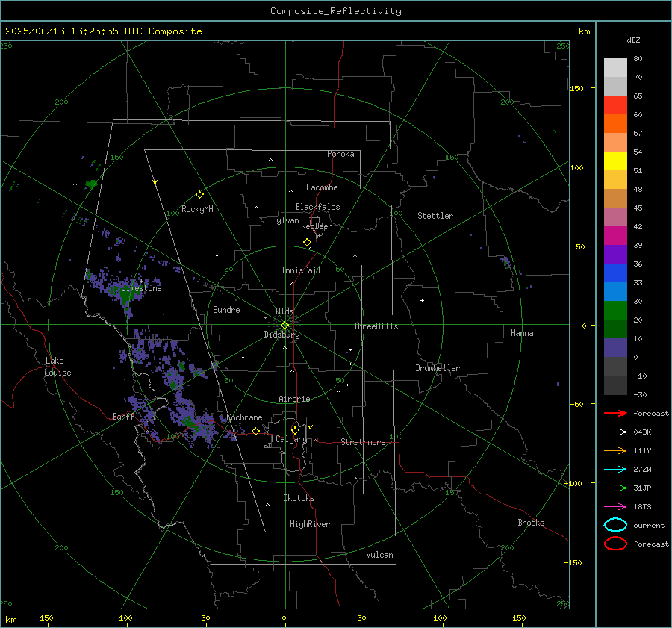
Task: Click the red forecast arrow legend icon
Action: click(x=615, y=413)
